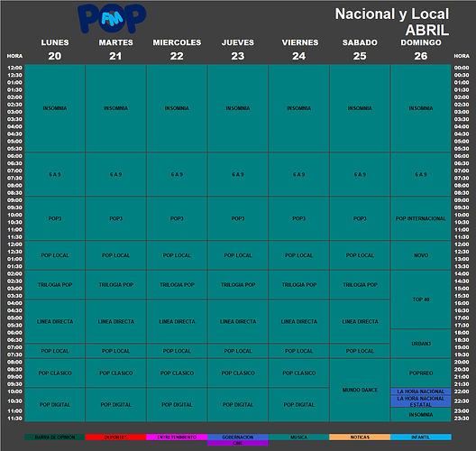This screenshot has width=476, height=451.
Task: Click the SABADO column header
Action: (360, 42)
